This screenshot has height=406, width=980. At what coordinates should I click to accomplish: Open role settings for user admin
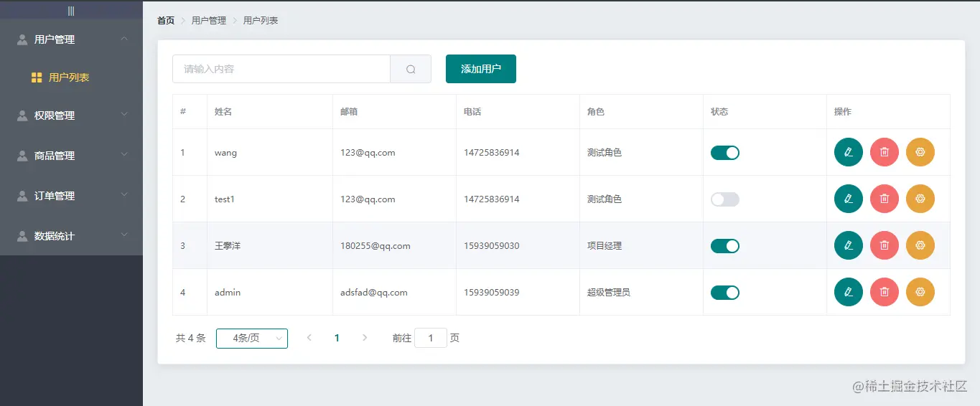point(920,292)
